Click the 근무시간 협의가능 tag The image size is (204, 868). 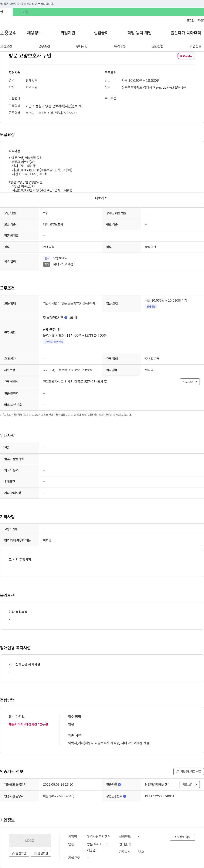[54, 342]
